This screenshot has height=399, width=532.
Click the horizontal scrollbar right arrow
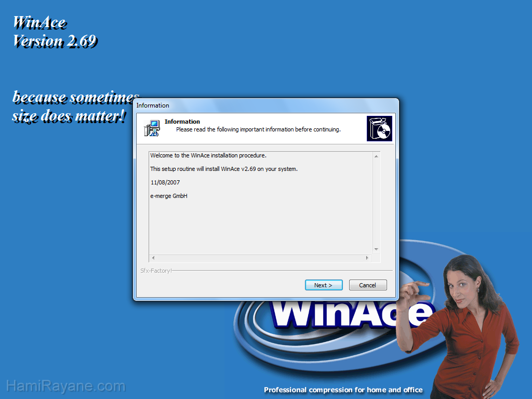[x=367, y=258]
